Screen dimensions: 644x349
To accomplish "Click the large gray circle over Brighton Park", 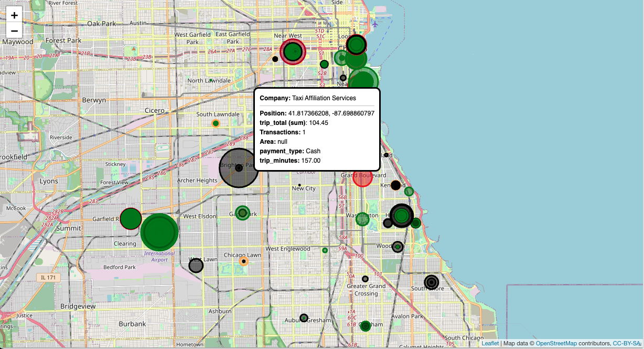I will tap(239, 169).
